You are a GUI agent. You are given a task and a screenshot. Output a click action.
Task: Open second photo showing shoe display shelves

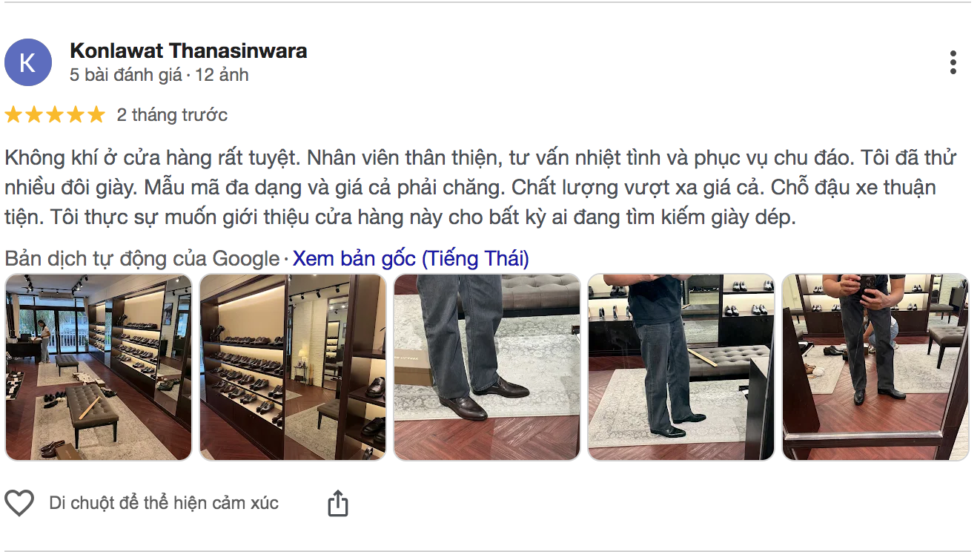pos(293,367)
